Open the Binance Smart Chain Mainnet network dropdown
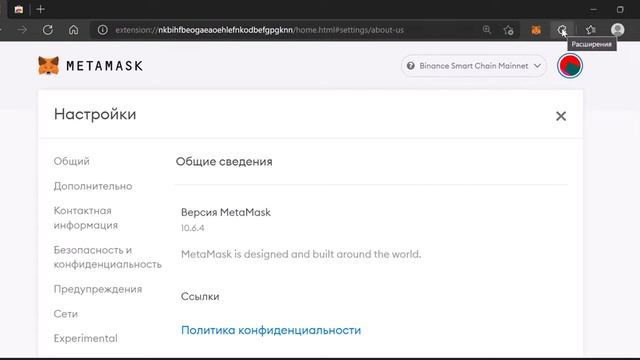 (x=473, y=66)
